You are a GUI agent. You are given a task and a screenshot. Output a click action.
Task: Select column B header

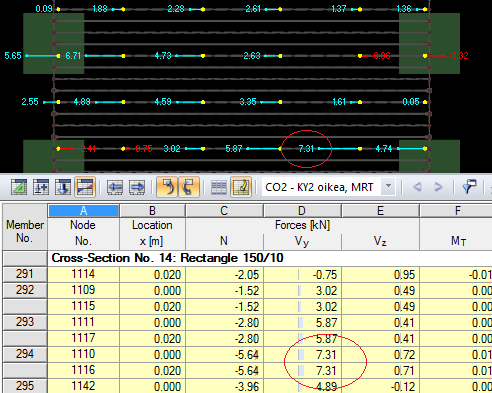pos(152,211)
